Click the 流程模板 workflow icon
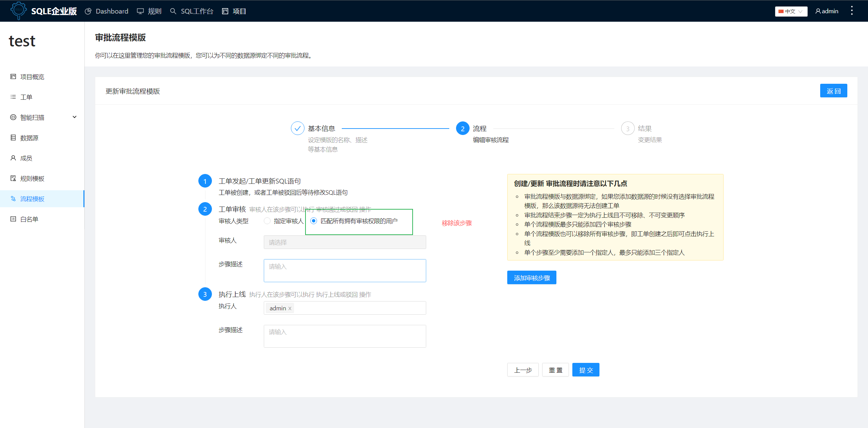868x428 pixels. click(13, 199)
